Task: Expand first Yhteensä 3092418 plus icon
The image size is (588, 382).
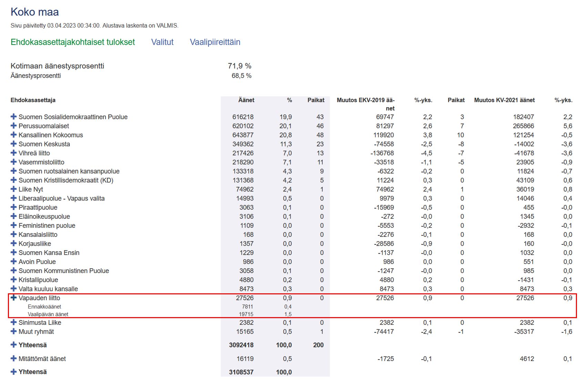Action: point(13,345)
